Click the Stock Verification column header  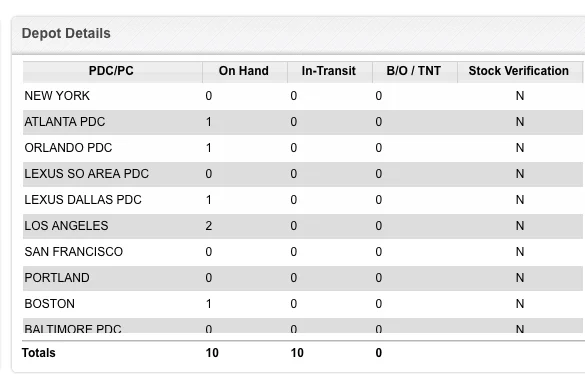[520, 72]
